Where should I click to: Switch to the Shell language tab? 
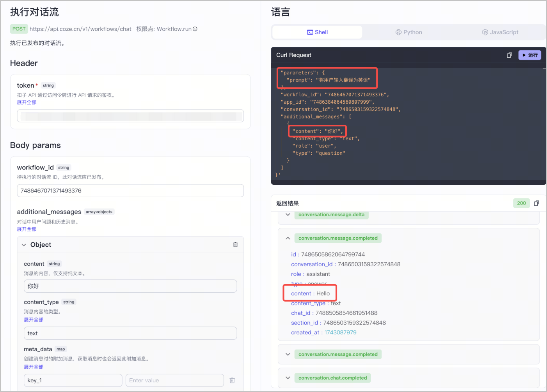click(x=317, y=32)
